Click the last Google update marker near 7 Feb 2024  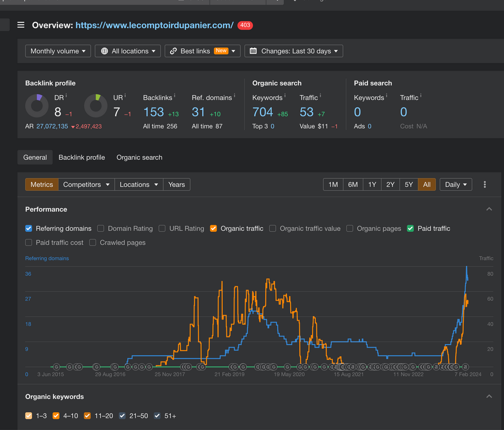pos(465,367)
